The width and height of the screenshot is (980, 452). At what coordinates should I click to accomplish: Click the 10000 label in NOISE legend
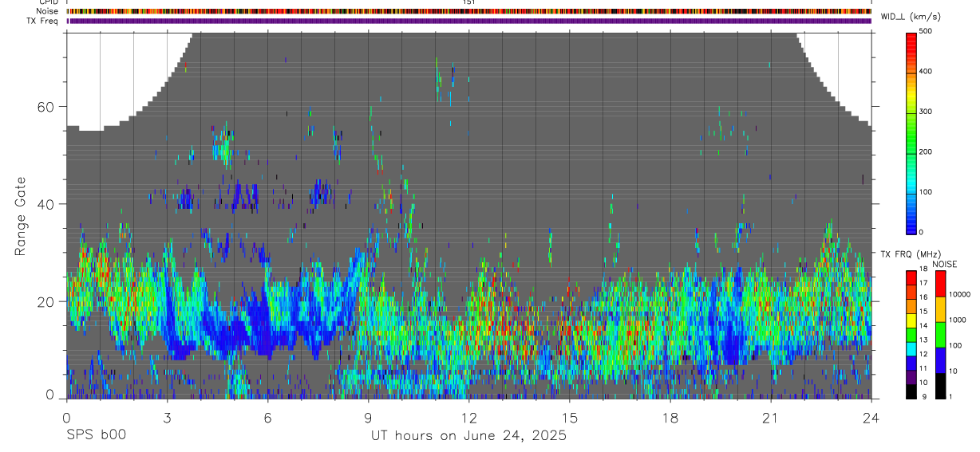(958, 294)
